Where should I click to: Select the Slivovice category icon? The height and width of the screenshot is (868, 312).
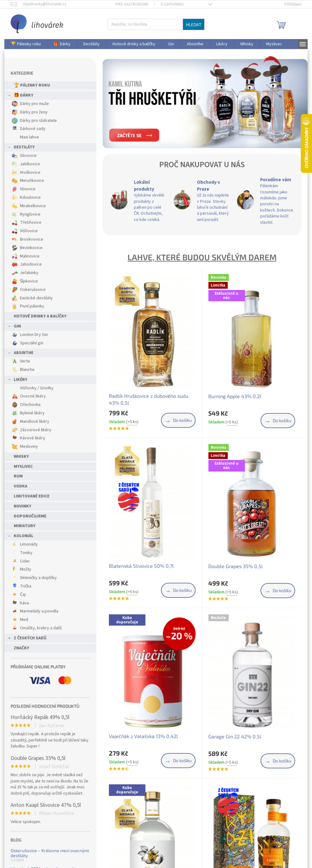point(15,156)
